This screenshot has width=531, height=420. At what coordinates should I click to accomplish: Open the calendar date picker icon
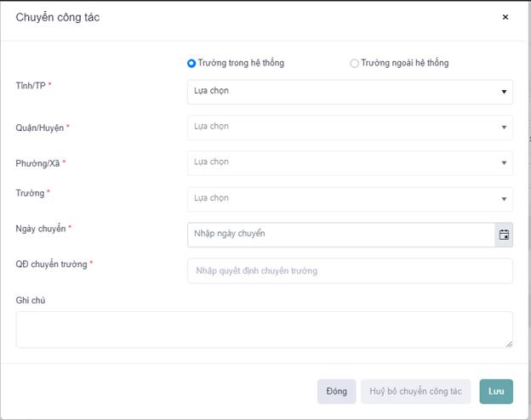click(504, 235)
